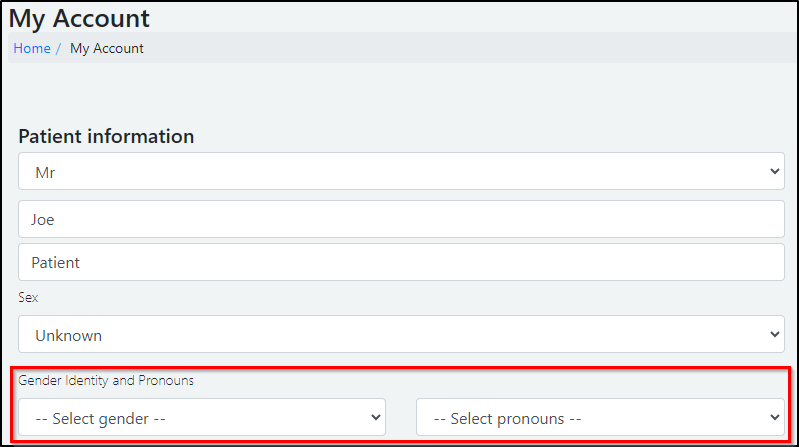Click the Gender Identity and Pronouns label
799x447 pixels.
tap(106, 381)
